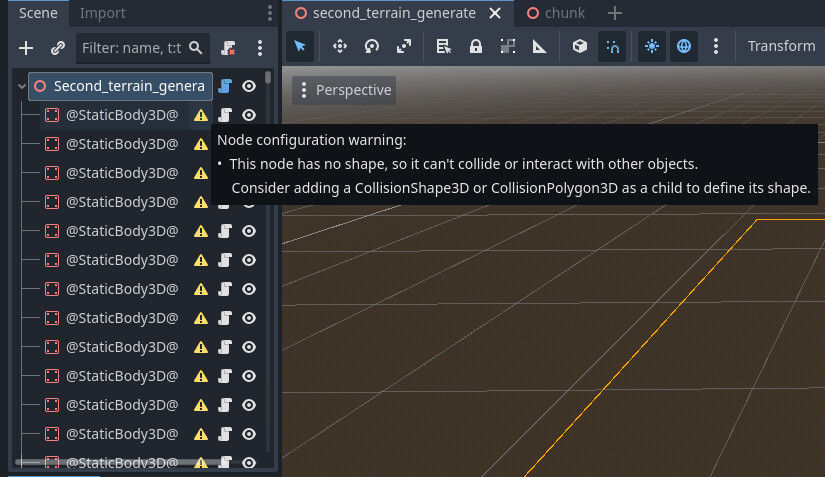
Task: Select the Move mode tool in toolbar
Action: [x=339, y=46]
